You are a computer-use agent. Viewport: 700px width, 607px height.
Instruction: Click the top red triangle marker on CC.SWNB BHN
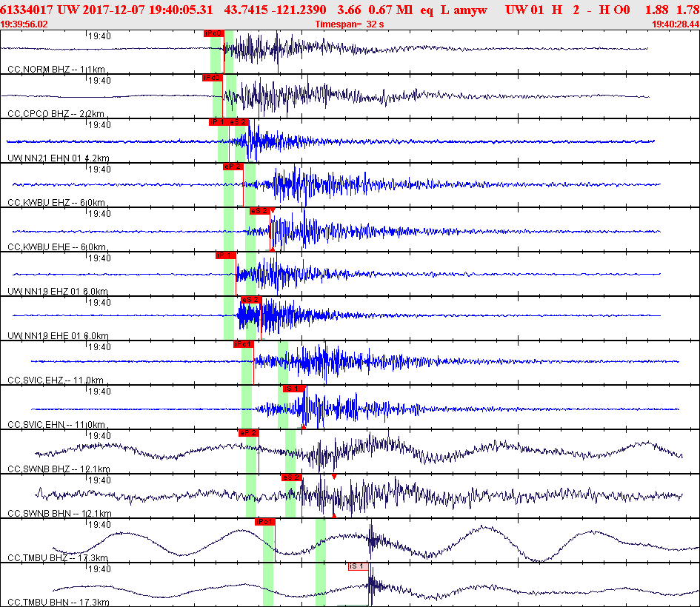coord(334,477)
